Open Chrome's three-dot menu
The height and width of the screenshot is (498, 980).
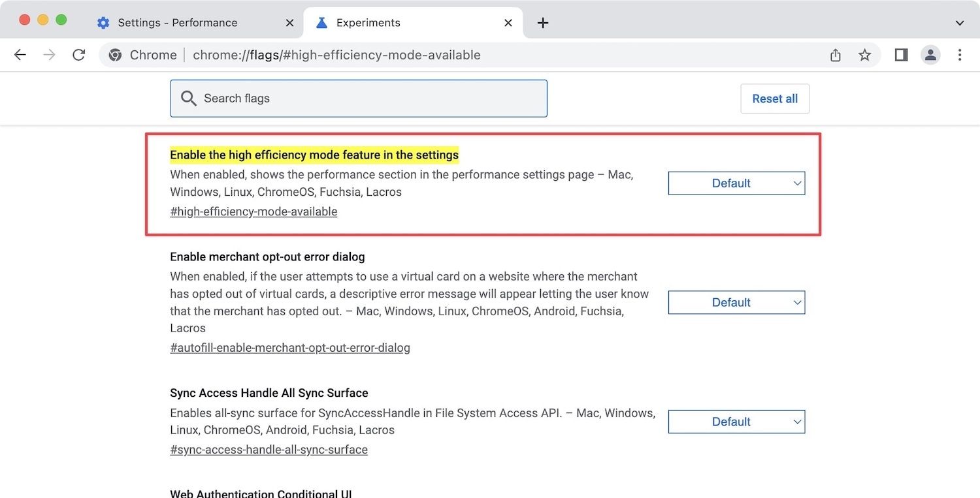coord(960,55)
